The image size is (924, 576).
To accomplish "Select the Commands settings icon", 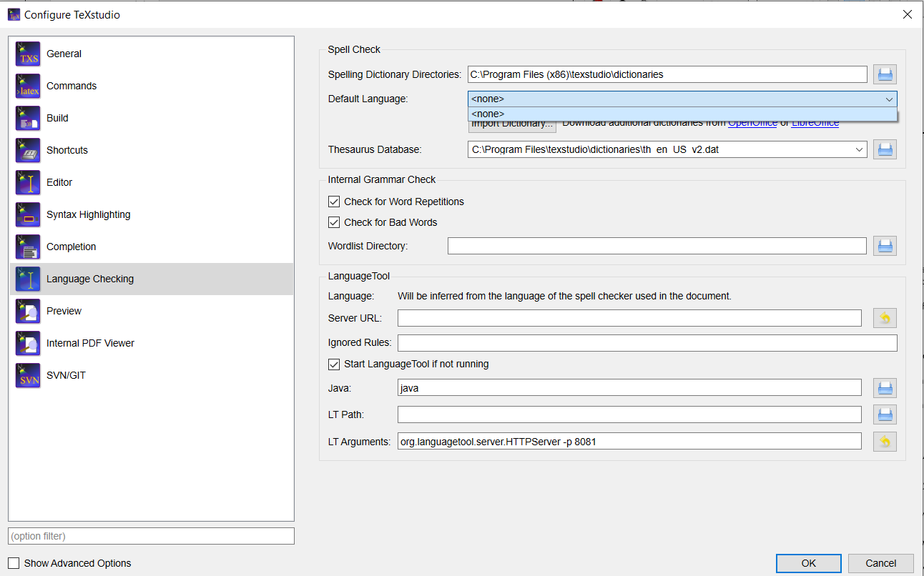I will pyautogui.click(x=72, y=86).
